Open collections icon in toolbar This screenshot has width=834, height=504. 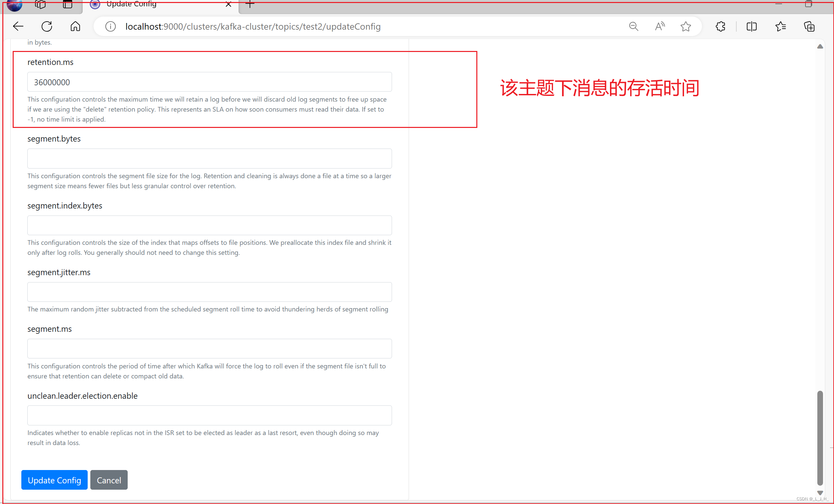809,26
